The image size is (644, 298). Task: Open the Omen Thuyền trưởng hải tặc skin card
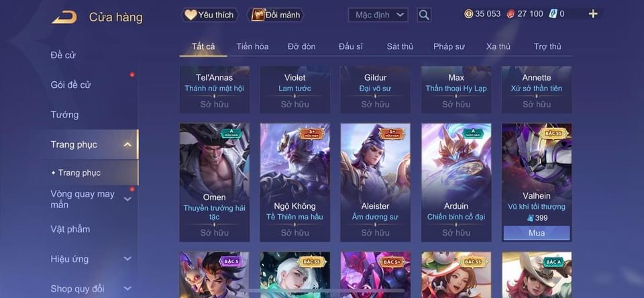click(x=215, y=183)
